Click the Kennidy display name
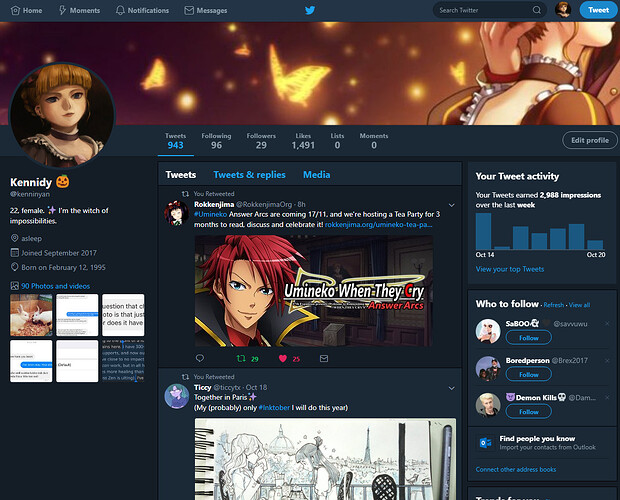 click(31, 182)
